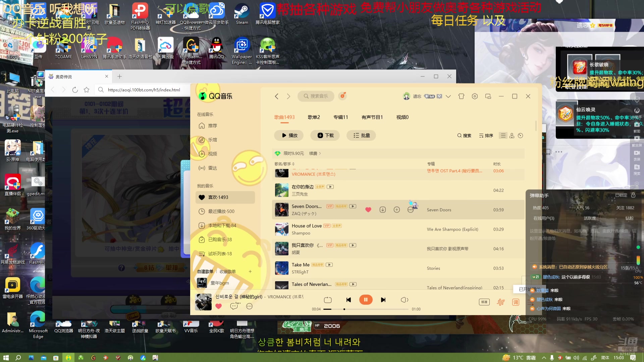Play MV for Take Me
644x362 pixels.
click(x=329, y=265)
